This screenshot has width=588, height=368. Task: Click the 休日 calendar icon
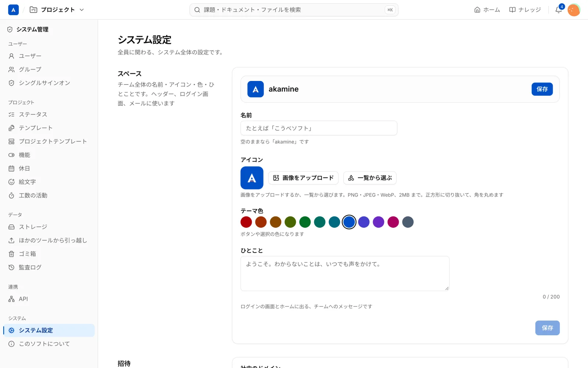pos(11,169)
